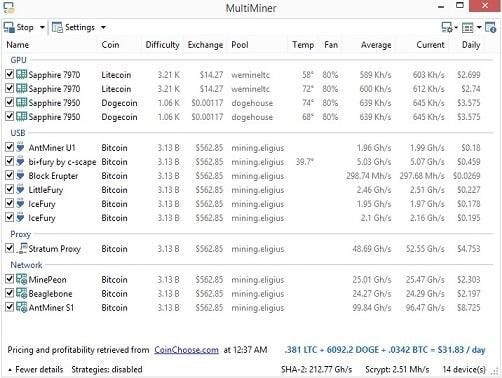Click the MultiMiner app icon in title bar
Image resolution: width=502 pixels, height=378 pixels.
click(9, 7)
